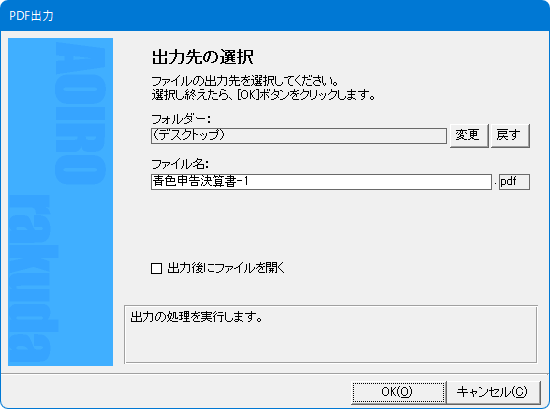Click the 出力後にファイルを開く label text
The width and height of the screenshot is (550, 409).
[226, 268]
